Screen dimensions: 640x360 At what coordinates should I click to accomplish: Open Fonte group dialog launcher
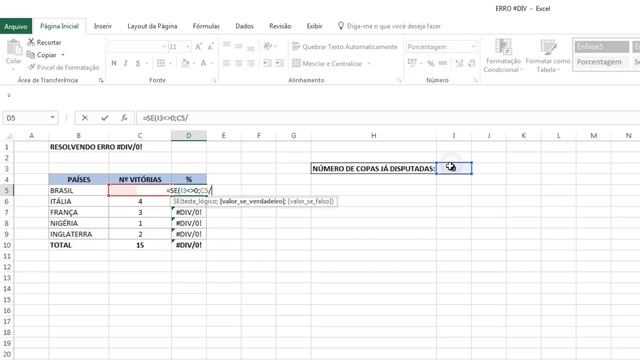(x=214, y=81)
